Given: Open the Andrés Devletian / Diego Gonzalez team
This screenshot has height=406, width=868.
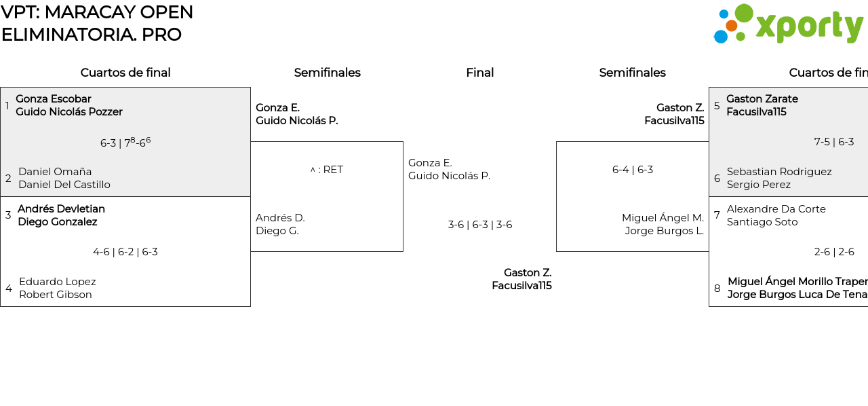Looking at the screenshot, I should click(x=61, y=215).
